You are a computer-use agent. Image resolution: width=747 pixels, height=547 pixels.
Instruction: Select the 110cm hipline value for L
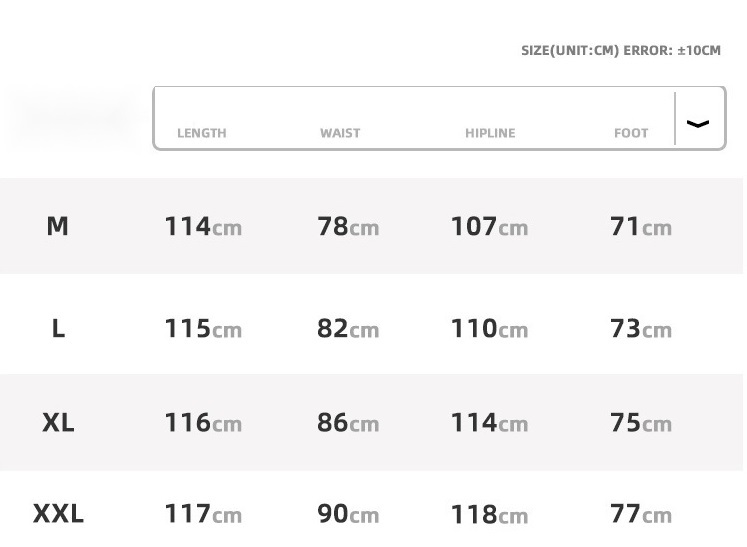point(489,328)
